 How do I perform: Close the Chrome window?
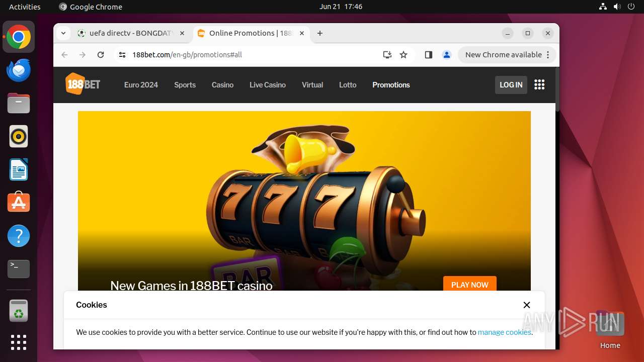point(548,33)
